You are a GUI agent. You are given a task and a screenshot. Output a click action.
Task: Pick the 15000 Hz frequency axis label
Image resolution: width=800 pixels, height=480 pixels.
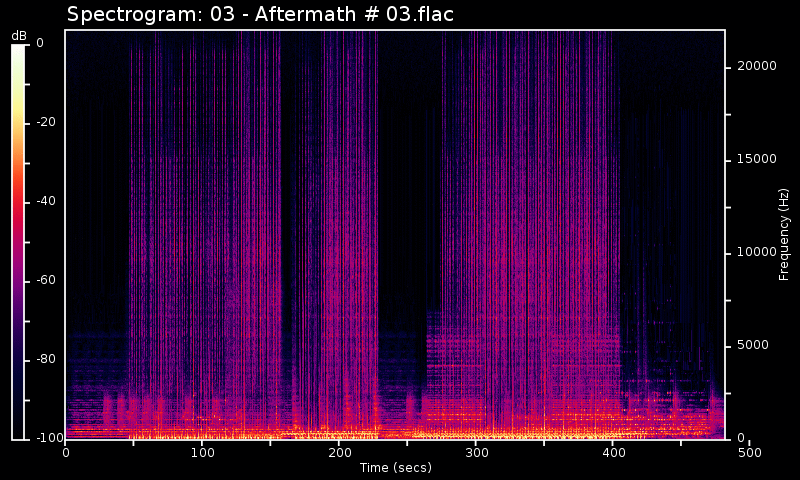(x=756, y=159)
